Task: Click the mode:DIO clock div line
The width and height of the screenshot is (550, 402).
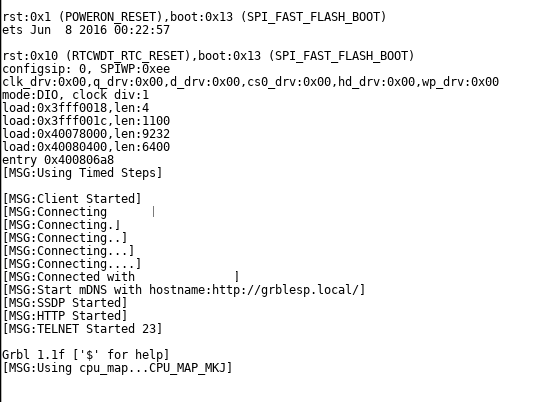Action: pos(75,95)
